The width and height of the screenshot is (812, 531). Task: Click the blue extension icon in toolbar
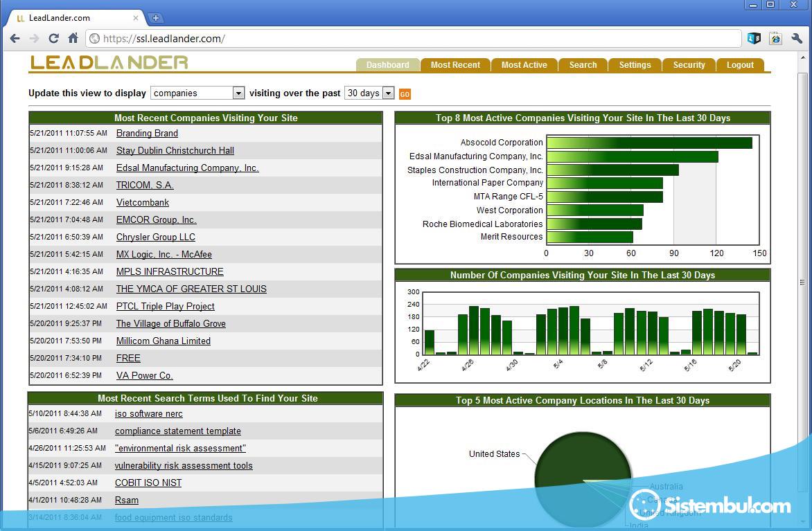click(754, 39)
